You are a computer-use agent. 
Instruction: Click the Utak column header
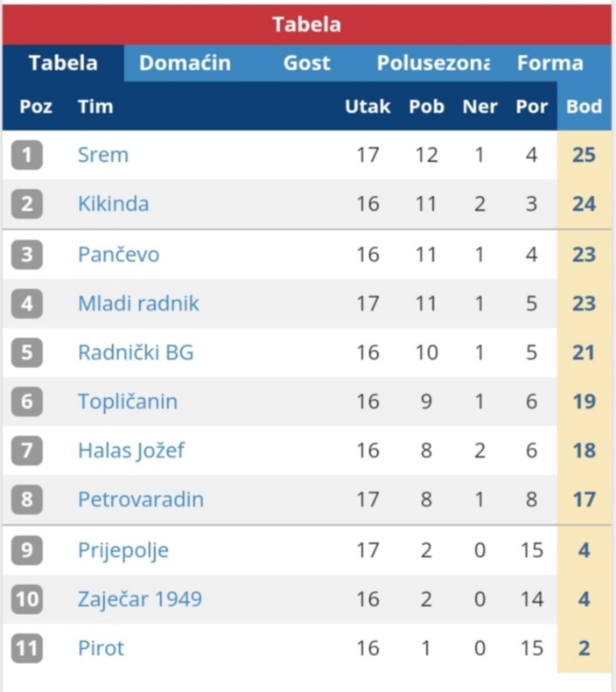tap(367, 107)
